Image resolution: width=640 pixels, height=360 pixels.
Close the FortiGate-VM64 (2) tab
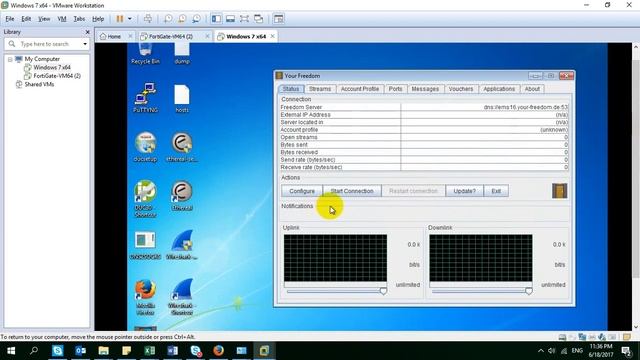(207, 36)
